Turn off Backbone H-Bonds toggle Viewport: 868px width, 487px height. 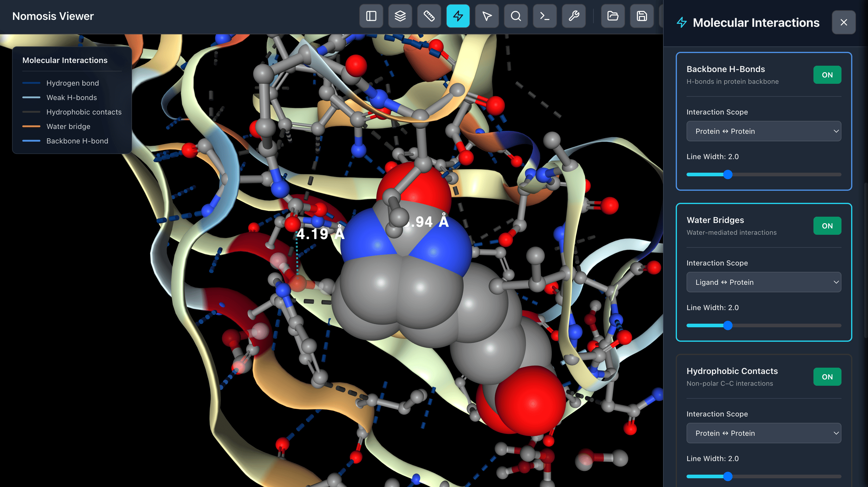[x=827, y=75]
